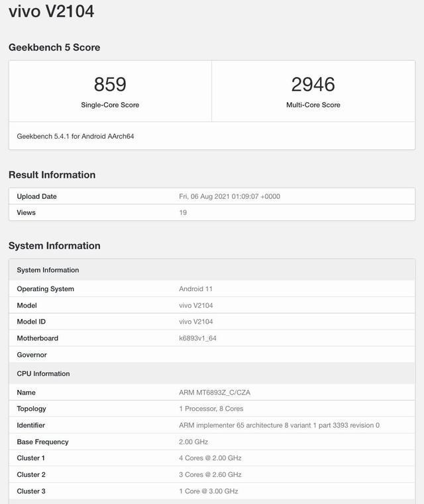Select the 3 Cores @ 2.60 GHz value
Image resolution: width=424 pixels, height=504 pixels.
(210, 475)
